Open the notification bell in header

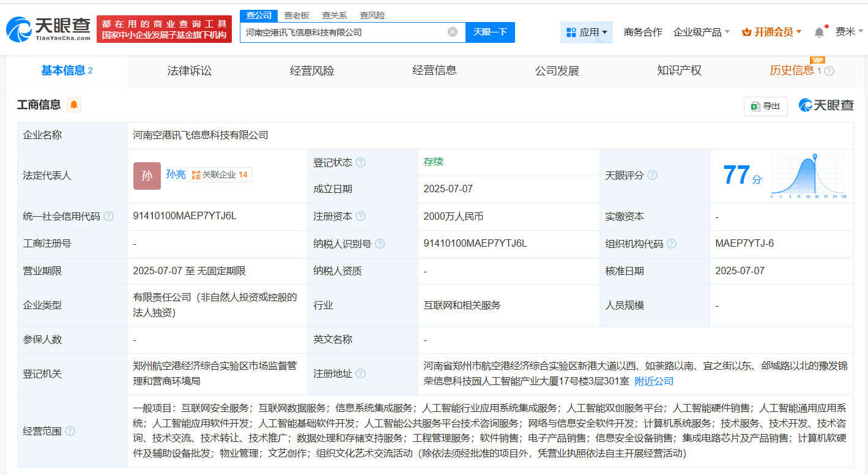pyautogui.click(x=819, y=32)
